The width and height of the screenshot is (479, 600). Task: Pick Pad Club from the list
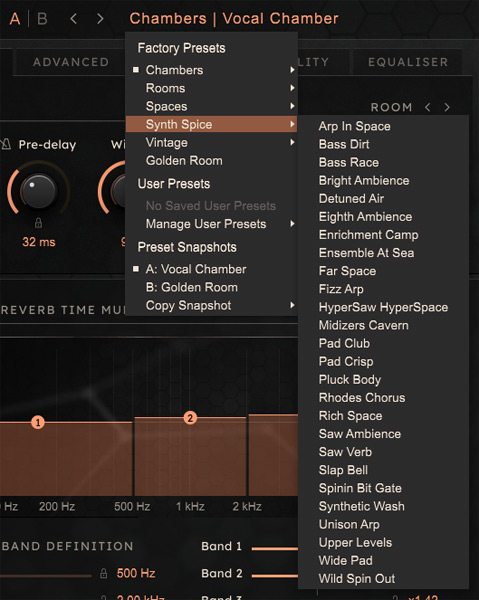(383, 343)
